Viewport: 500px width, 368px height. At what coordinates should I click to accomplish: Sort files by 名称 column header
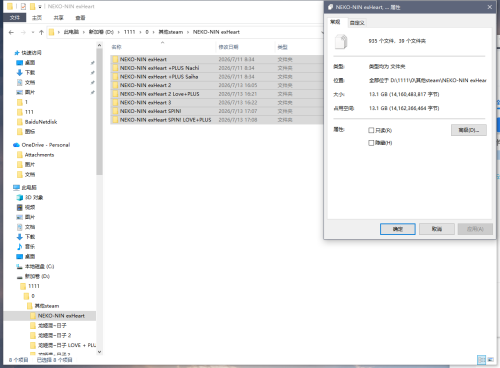[116, 47]
